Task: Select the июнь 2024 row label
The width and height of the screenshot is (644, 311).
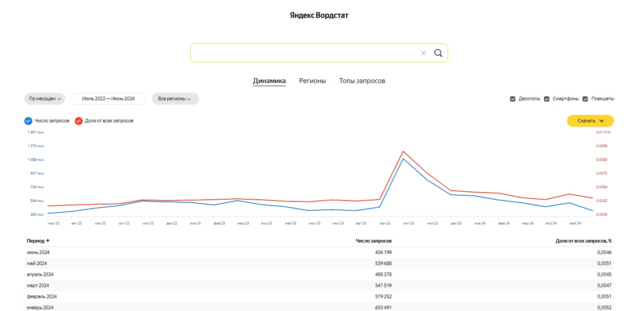Action: (x=38, y=252)
